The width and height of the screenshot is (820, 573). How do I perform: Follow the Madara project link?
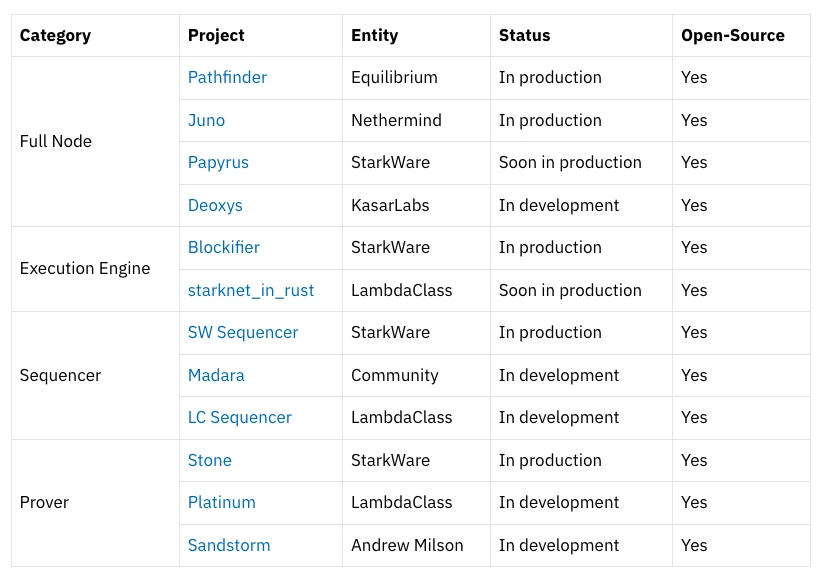[x=216, y=375]
